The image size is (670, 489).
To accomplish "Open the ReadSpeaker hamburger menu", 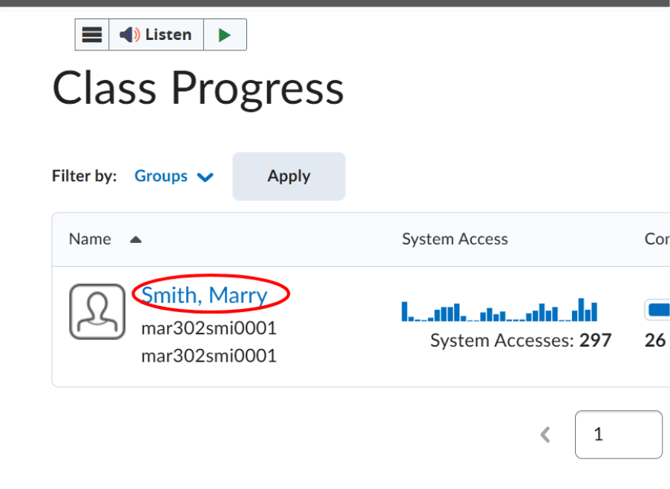I will [x=92, y=35].
